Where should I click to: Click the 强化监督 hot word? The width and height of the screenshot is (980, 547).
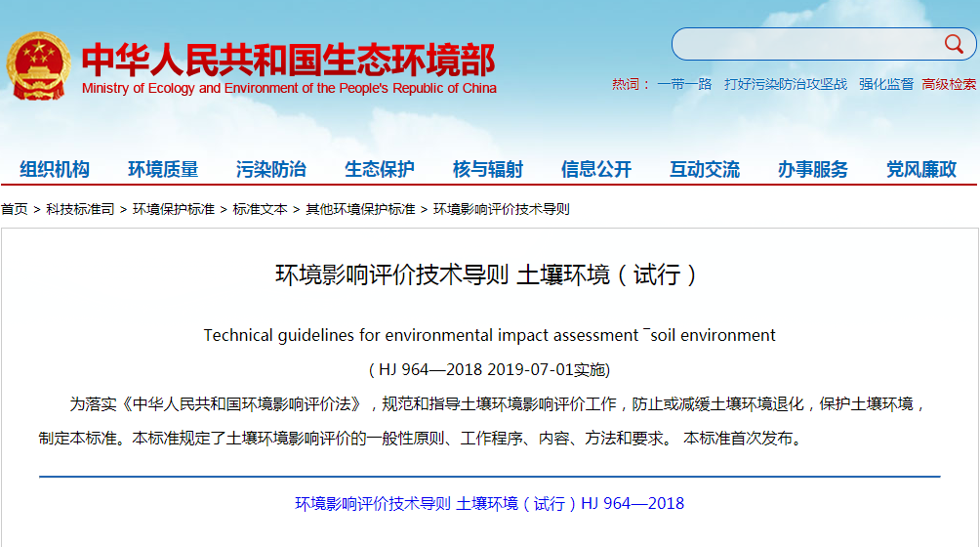coord(886,85)
